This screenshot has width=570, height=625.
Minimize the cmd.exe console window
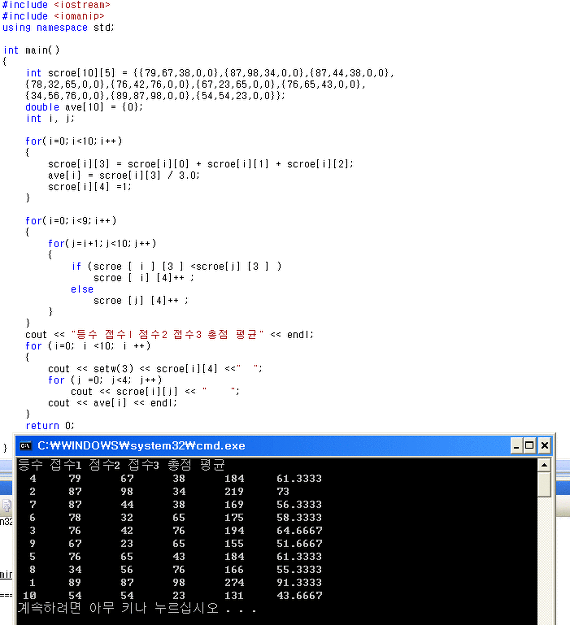[516, 446]
